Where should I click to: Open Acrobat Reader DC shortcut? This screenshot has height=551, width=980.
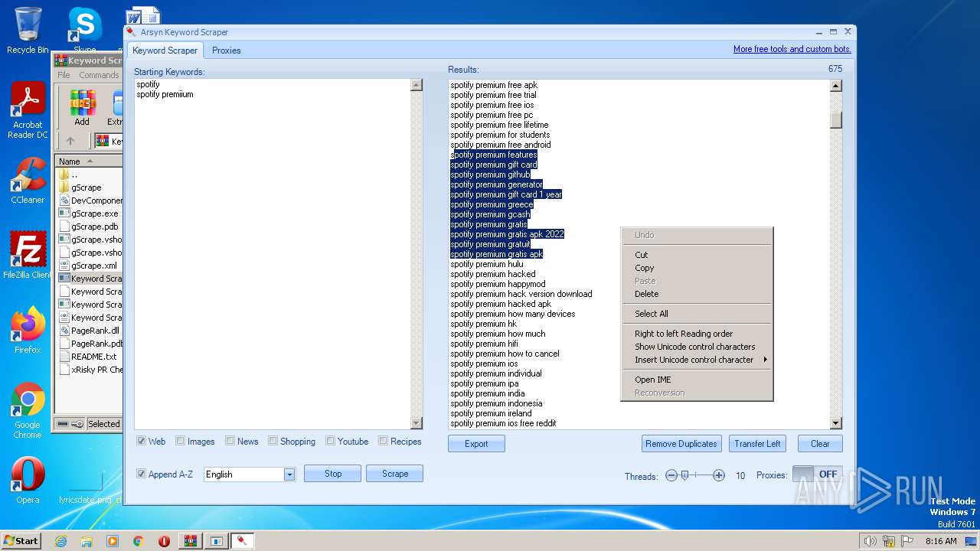point(28,110)
